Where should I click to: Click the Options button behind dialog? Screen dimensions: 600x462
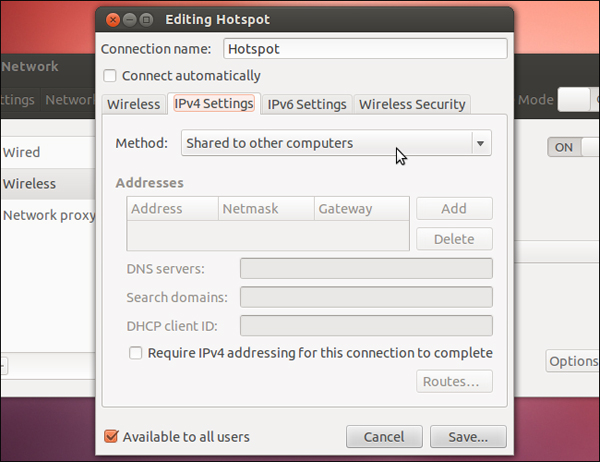tap(573, 361)
